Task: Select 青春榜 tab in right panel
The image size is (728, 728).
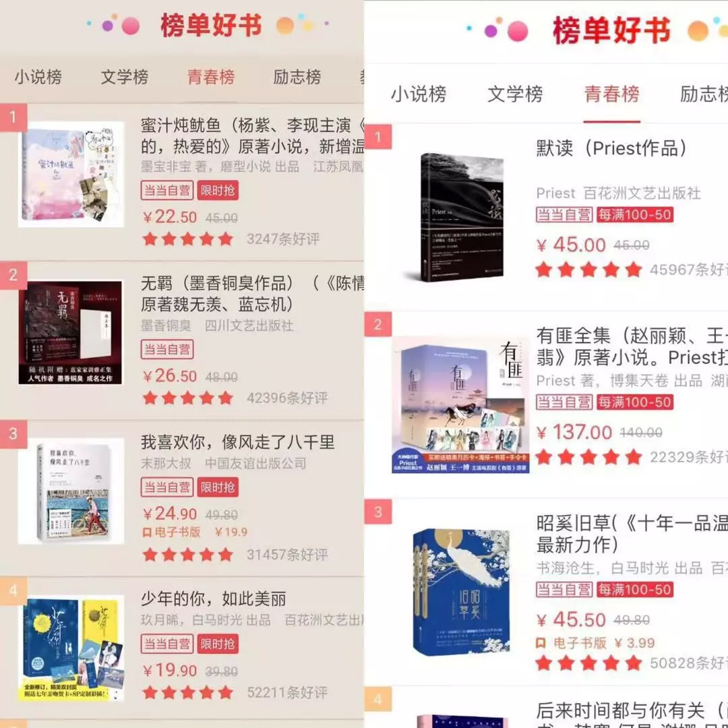Action: tap(611, 94)
